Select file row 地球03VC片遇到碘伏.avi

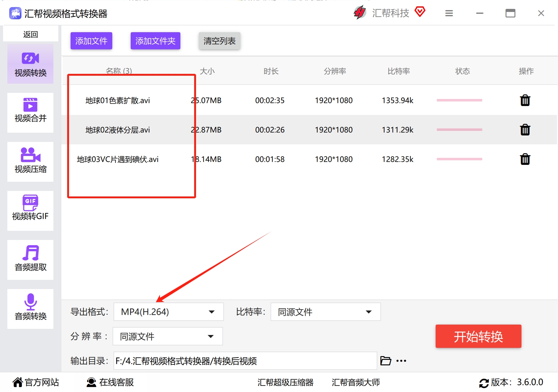tap(310, 159)
